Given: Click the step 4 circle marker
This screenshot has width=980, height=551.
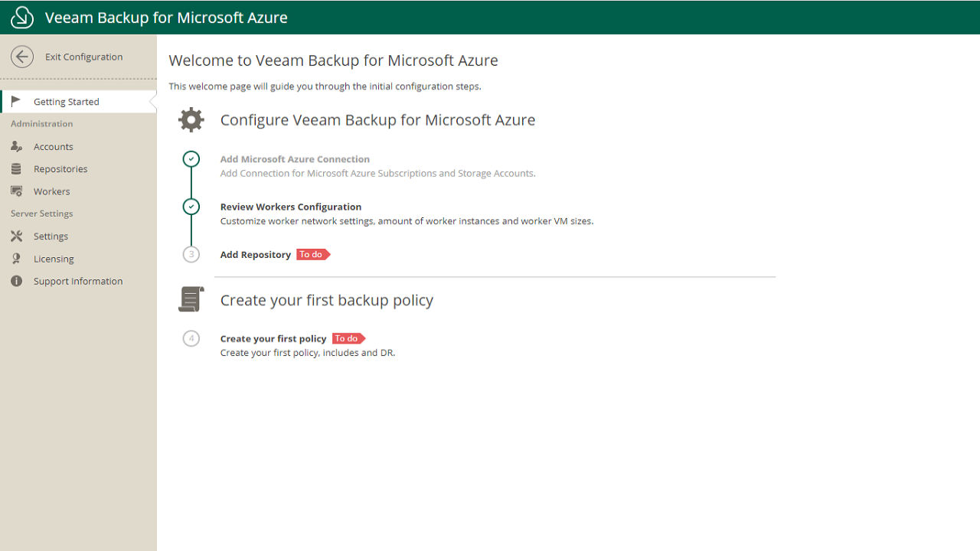Looking at the screenshot, I should pos(191,338).
